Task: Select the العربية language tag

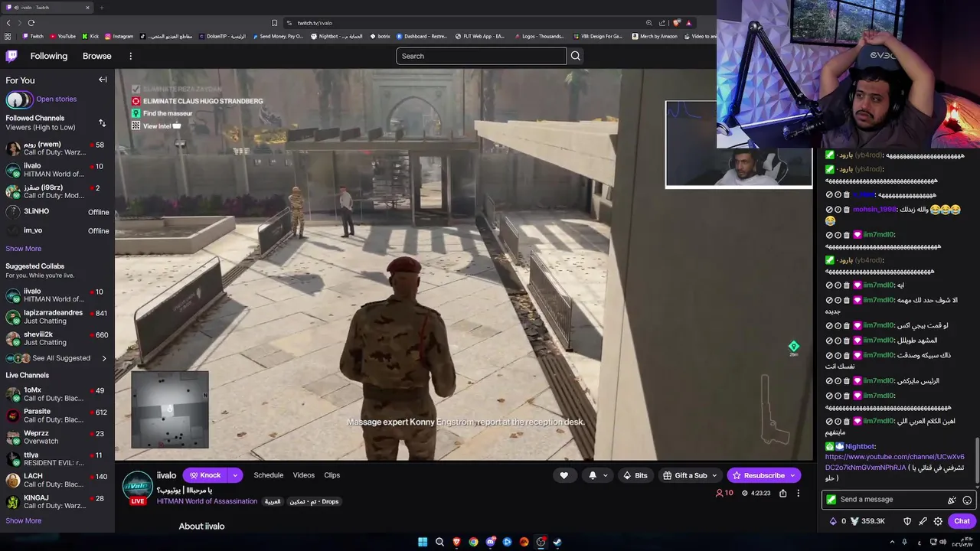Action: (273, 501)
